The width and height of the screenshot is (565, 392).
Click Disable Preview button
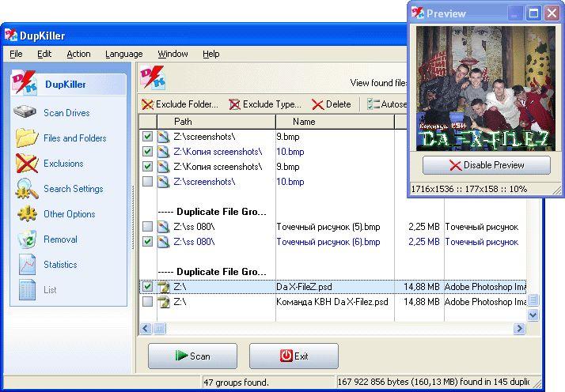(487, 165)
